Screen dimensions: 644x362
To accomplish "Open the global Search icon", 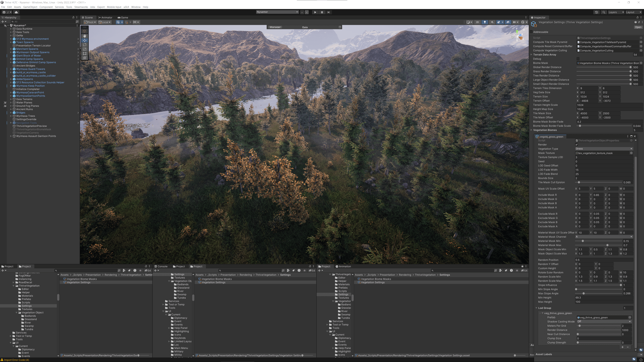I will 604,12.
